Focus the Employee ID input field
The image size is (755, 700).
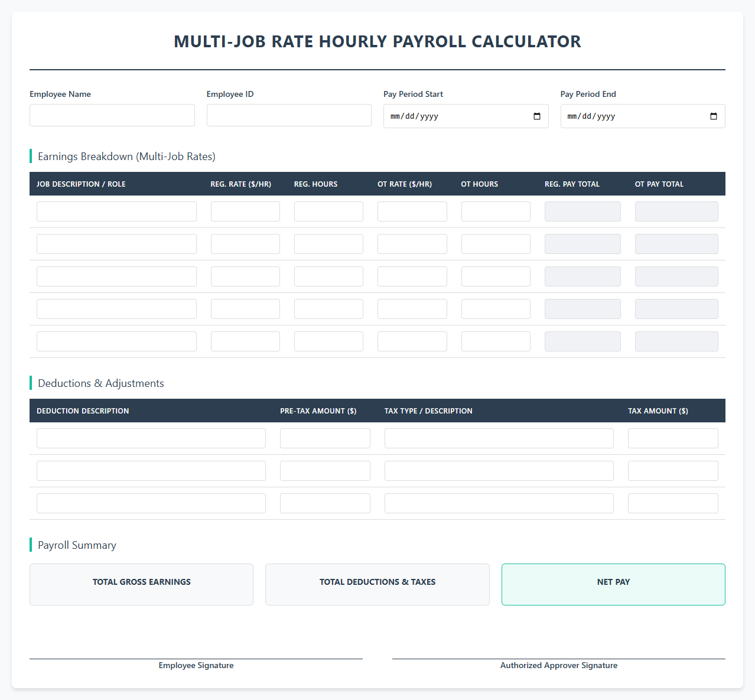[x=289, y=115]
